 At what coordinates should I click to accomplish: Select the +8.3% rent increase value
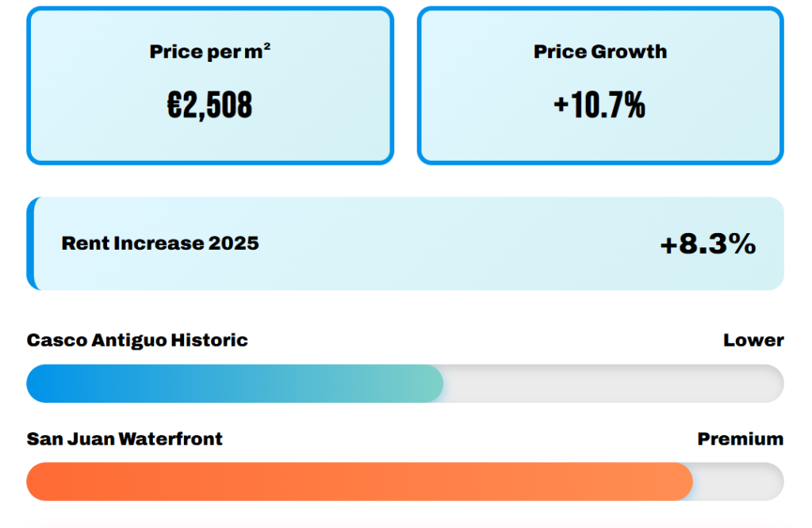[707, 244]
